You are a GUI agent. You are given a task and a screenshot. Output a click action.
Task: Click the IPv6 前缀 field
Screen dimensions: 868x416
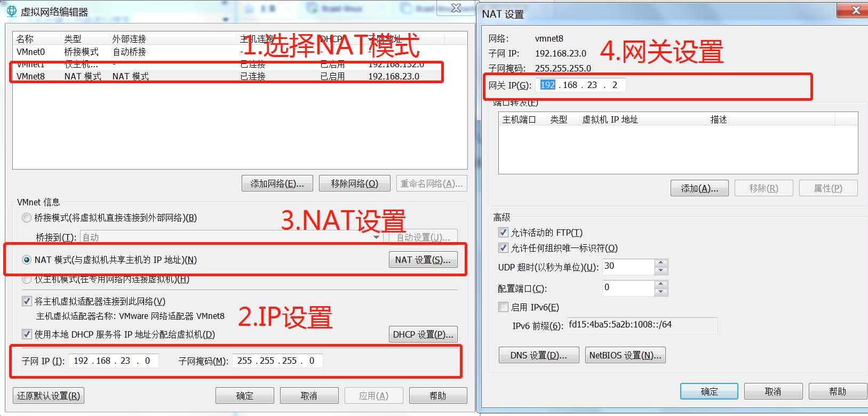coord(642,325)
